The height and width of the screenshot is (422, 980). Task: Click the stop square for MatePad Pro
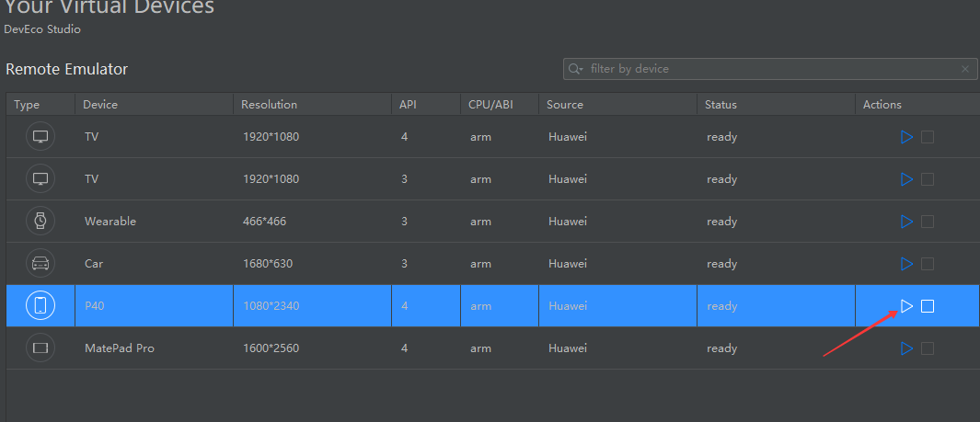(928, 348)
